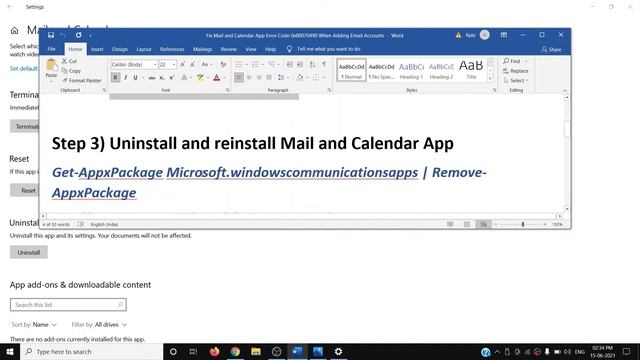The width and height of the screenshot is (640, 360).
Task: Click the Multilevel List icon
Action: click(x=271, y=64)
